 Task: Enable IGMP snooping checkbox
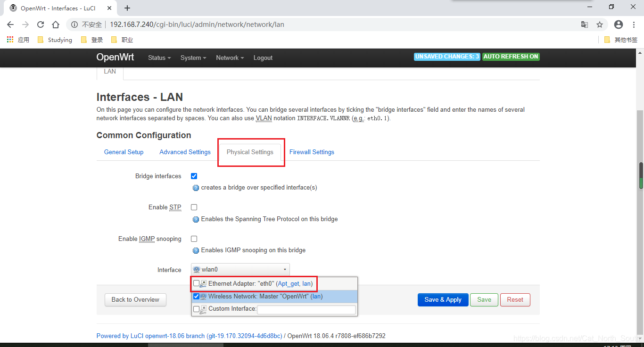194,239
